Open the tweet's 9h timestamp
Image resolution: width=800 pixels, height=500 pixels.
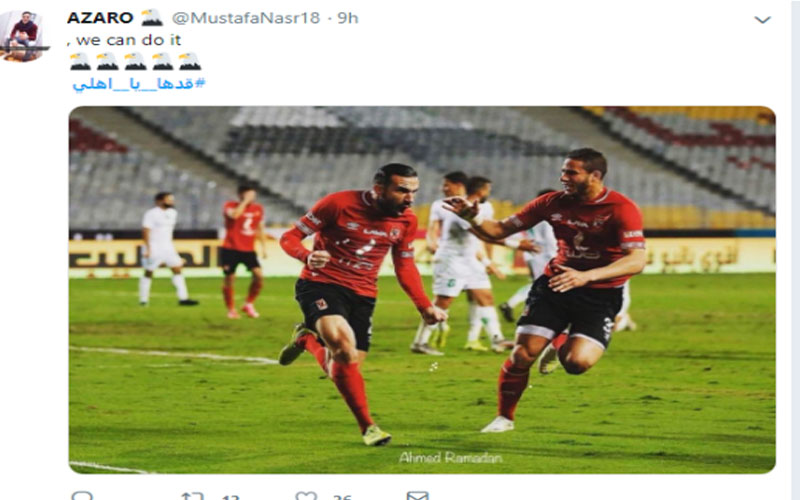click(347, 18)
